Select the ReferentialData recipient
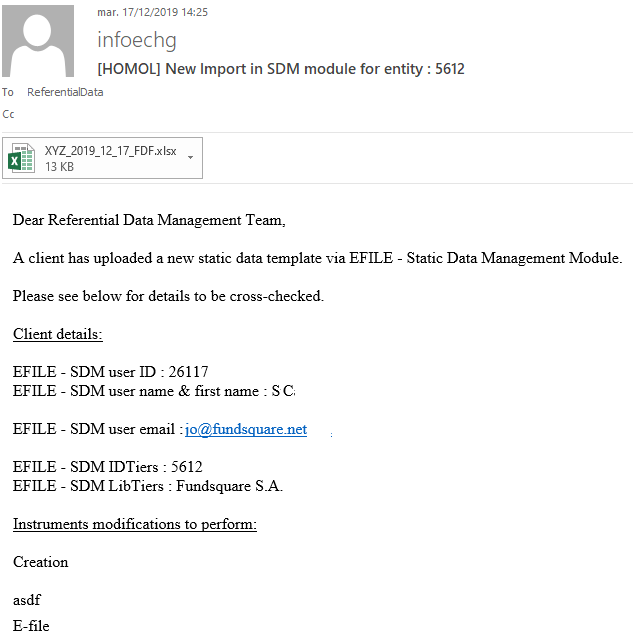This screenshot has width=633, height=637. click(x=65, y=92)
